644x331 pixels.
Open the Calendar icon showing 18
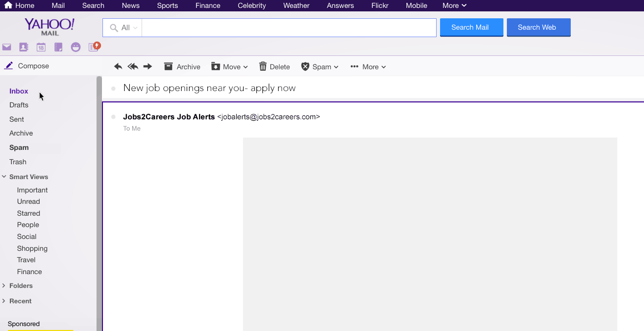coord(41,47)
